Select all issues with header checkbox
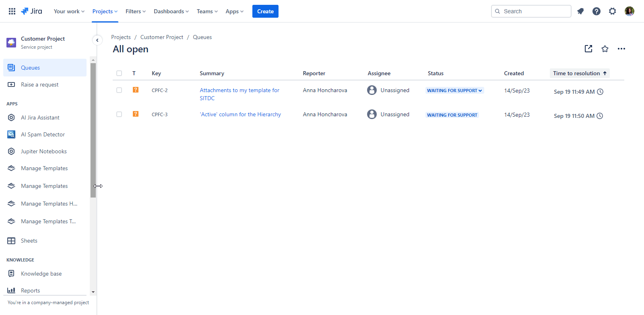This screenshot has width=644, height=315. click(119, 73)
